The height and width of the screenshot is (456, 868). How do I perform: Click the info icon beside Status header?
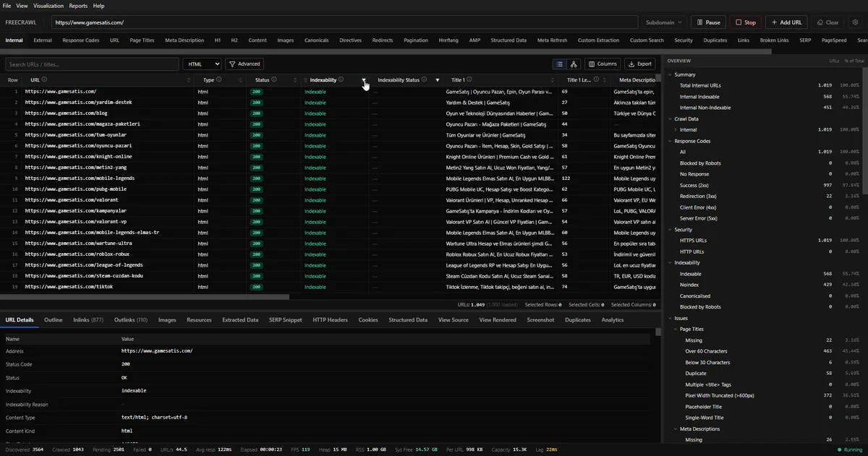pos(274,79)
